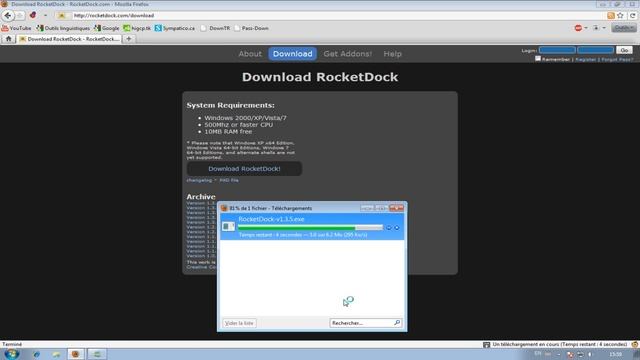The width and height of the screenshot is (640, 360).
Task: Switch to Firefox taskbar button
Action: pyautogui.click(x=76, y=354)
